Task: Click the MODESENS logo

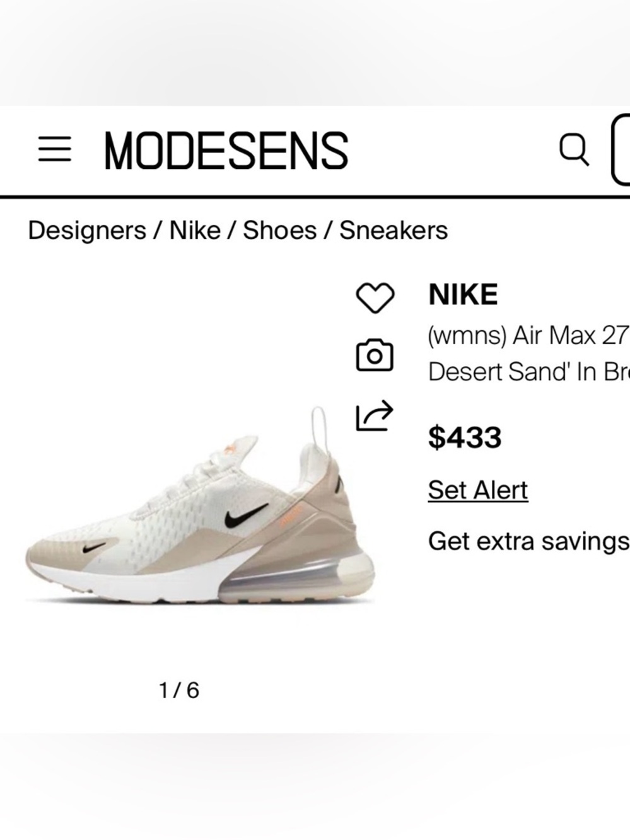Action: point(226,149)
